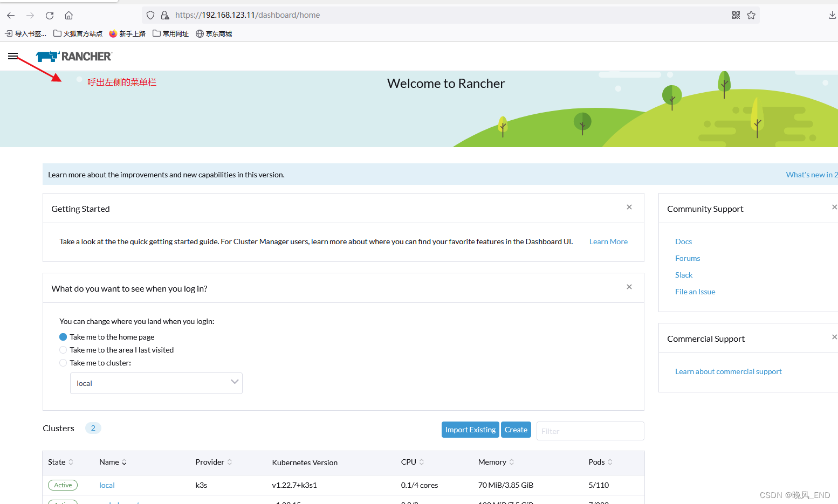Click the Create cluster button
Screen dimensions: 838x504
click(516, 430)
